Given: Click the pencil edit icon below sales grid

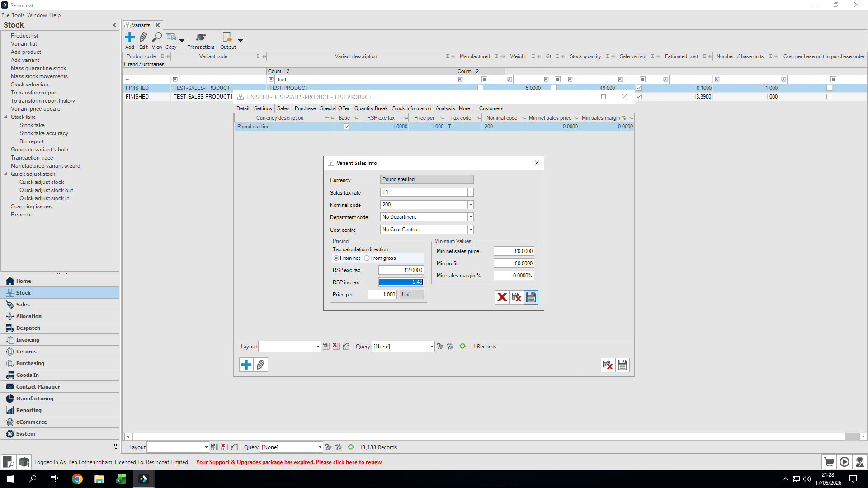Looking at the screenshot, I should point(261,365).
